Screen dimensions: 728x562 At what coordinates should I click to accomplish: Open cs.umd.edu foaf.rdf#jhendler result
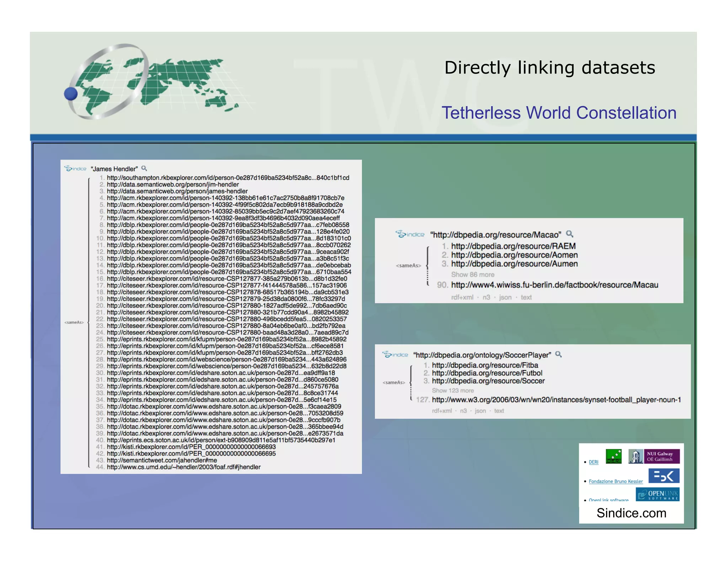183,467
